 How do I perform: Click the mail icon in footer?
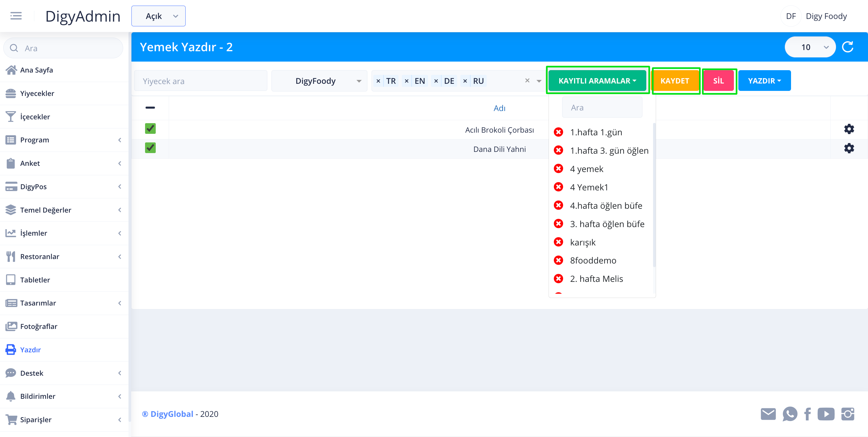(768, 414)
